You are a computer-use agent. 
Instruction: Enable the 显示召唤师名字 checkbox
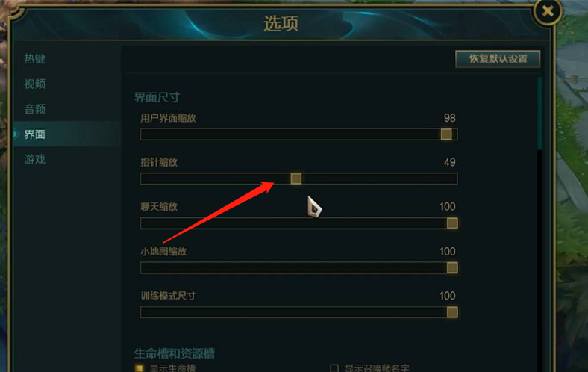(x=334, y=368)
